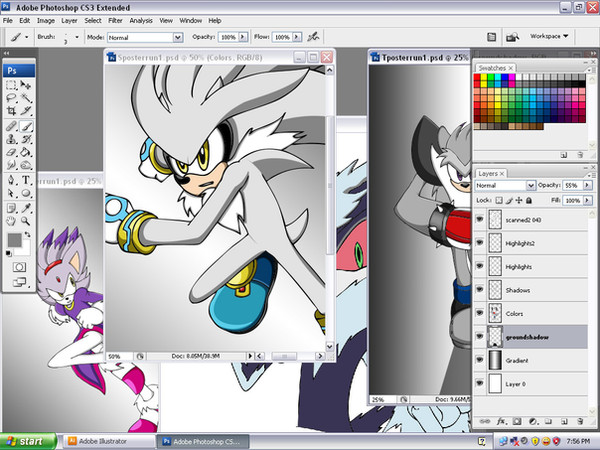
Task: Click the Windows start button
Action: [28, 441]
